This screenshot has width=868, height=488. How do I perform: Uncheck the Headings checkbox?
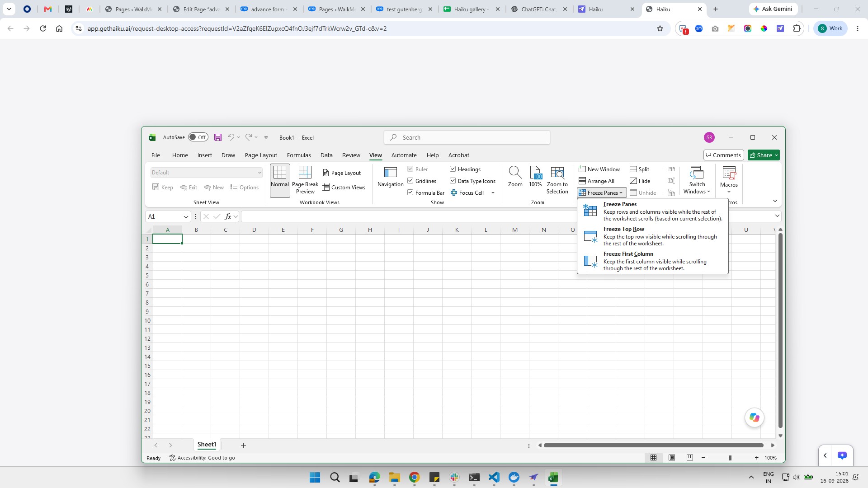[x=453, y=169]
